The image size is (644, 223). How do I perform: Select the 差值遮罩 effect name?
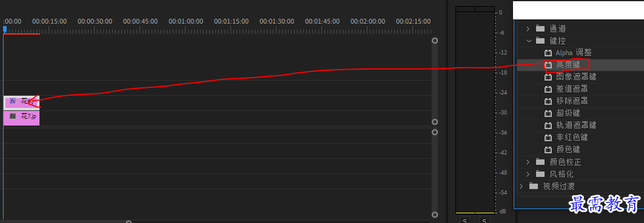point(572,88)
